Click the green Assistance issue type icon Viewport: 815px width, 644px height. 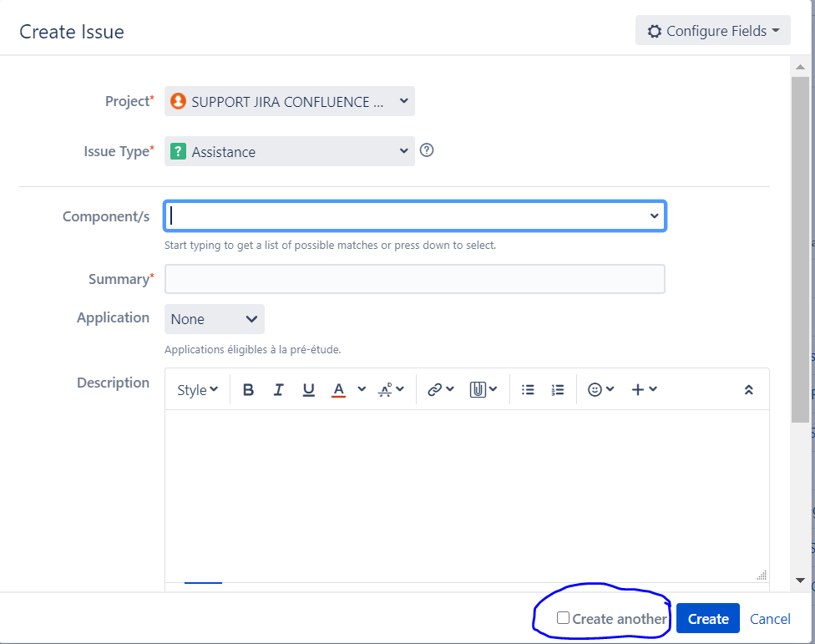(179, 151)
